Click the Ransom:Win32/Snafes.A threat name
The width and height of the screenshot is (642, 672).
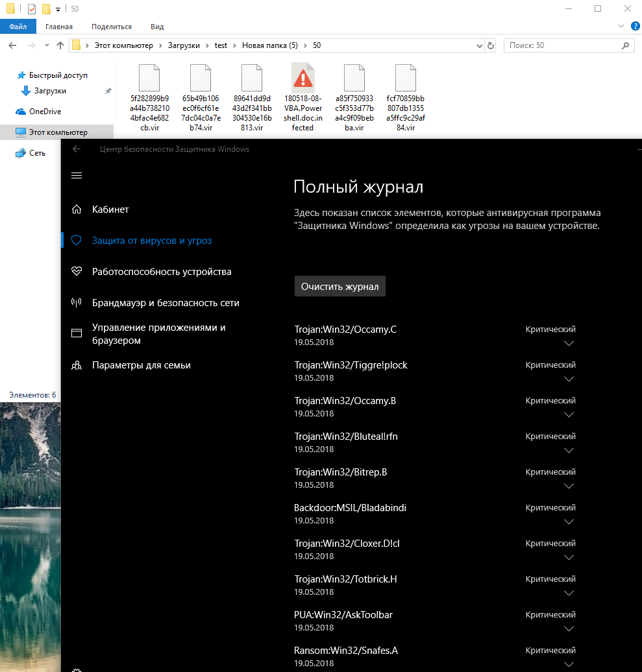tap(345, 651)
